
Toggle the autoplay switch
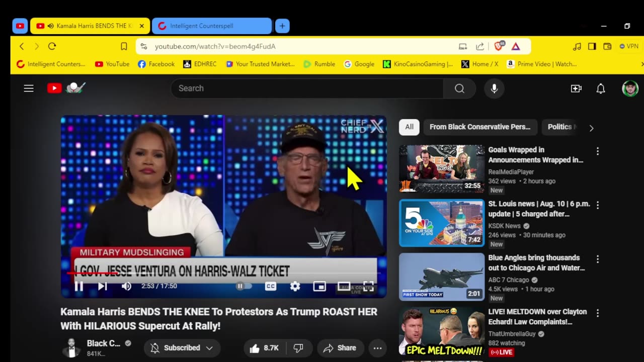[x=244, y=286]
